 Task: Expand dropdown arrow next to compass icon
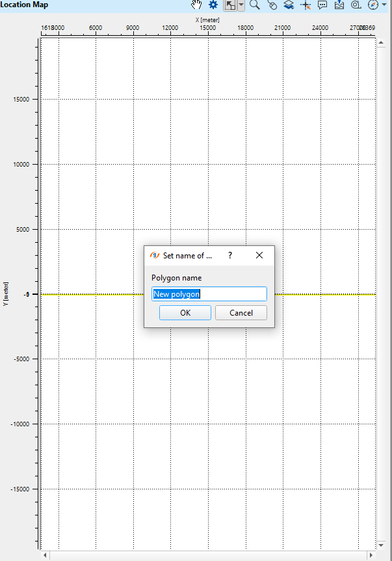(x=384, y=5)
